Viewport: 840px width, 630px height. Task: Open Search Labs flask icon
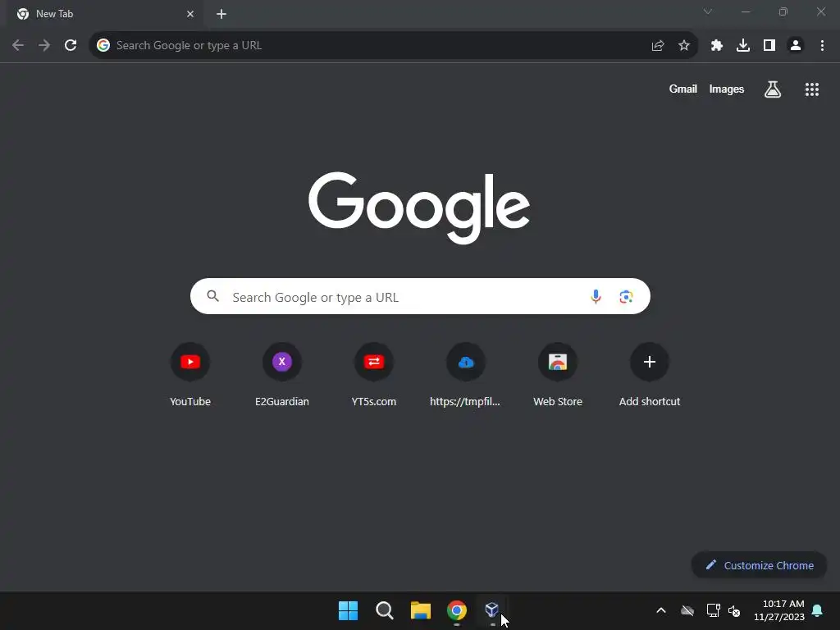click(x=773, y=89)
